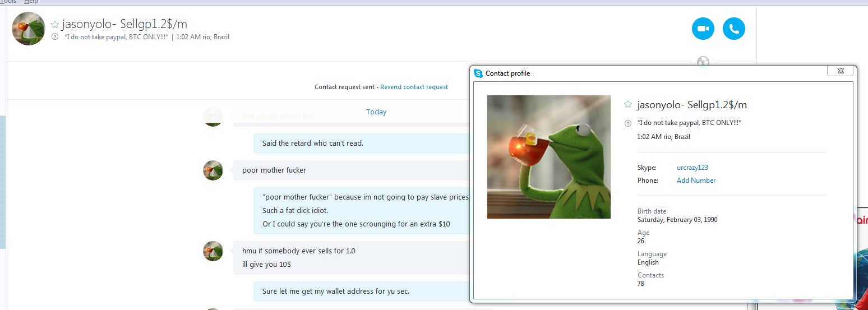
Task: Start a video call with jasonyolo
Action: coord(703,29)
